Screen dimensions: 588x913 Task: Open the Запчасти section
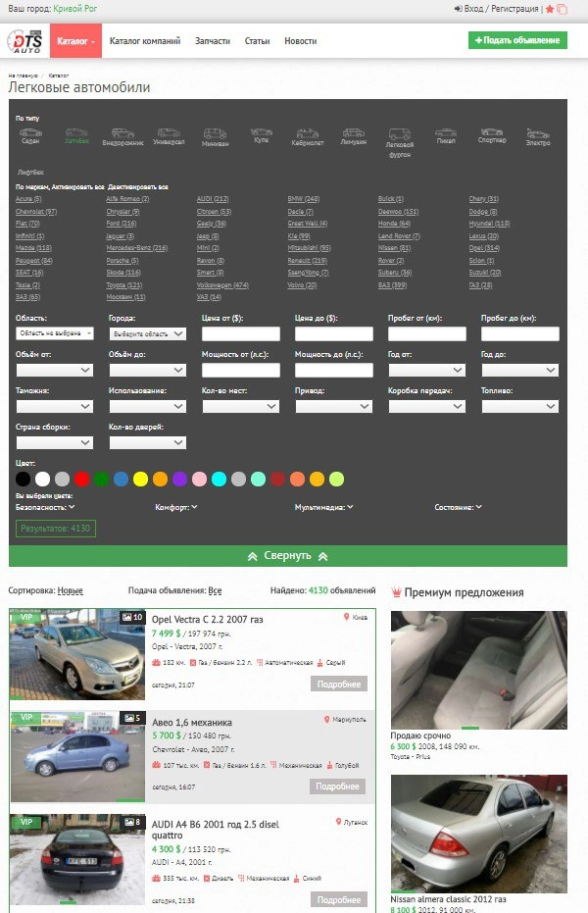[213, 41]
